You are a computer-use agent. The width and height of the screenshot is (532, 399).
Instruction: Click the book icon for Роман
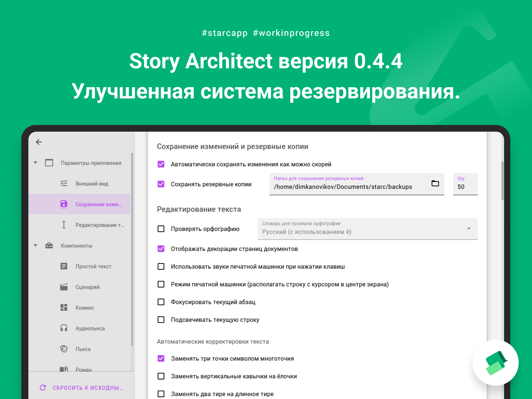pyautogui.click(x=64, y=369)
